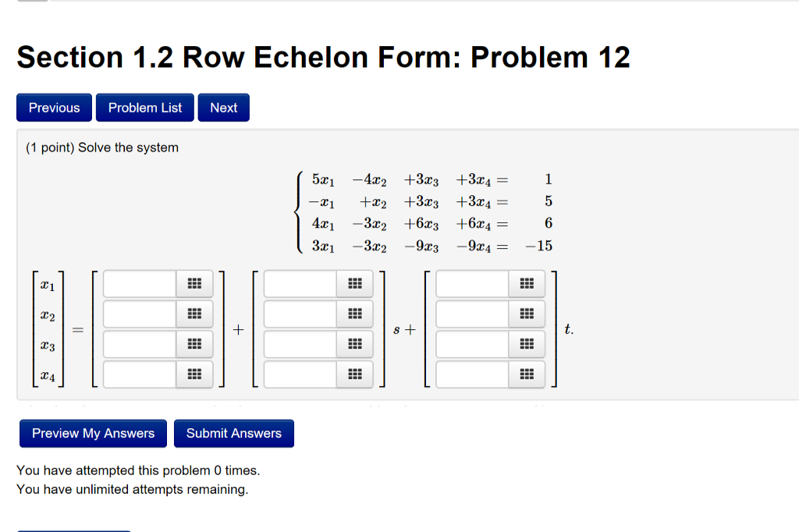799x532 pixels.
Task: Select the x2 s-vector input field
Action: [300, 314]
